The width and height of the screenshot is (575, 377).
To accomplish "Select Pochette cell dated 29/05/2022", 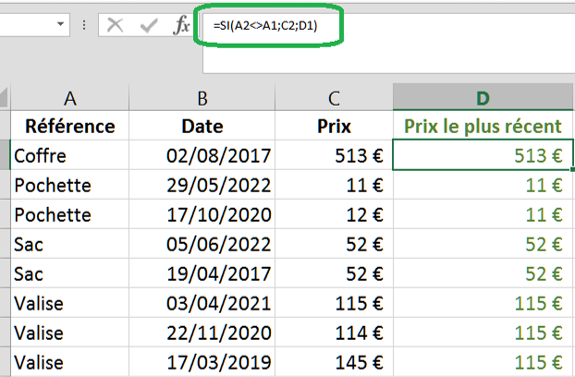I will (x=70, y=185).
